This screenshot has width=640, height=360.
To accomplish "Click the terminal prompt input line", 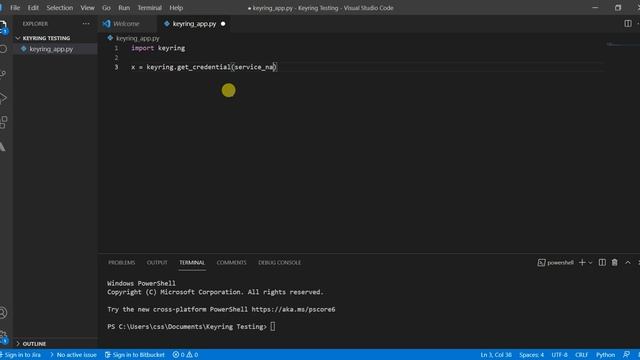I will tap(191, 327).
